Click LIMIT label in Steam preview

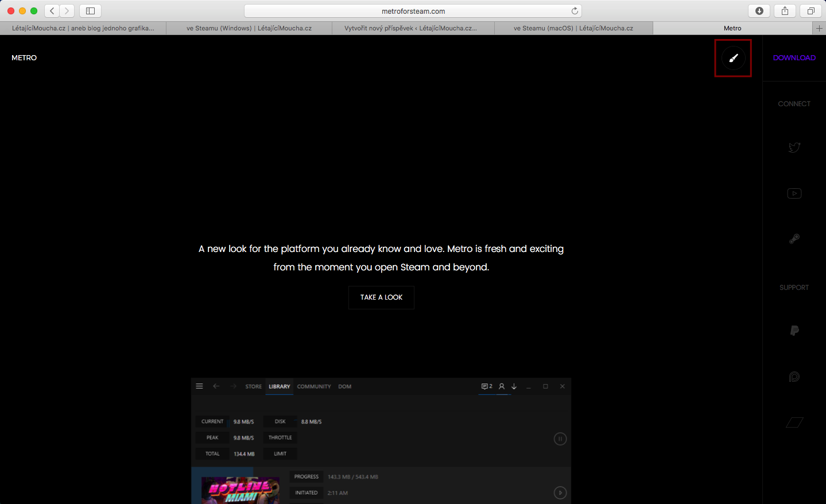click(x=280, y=453)
